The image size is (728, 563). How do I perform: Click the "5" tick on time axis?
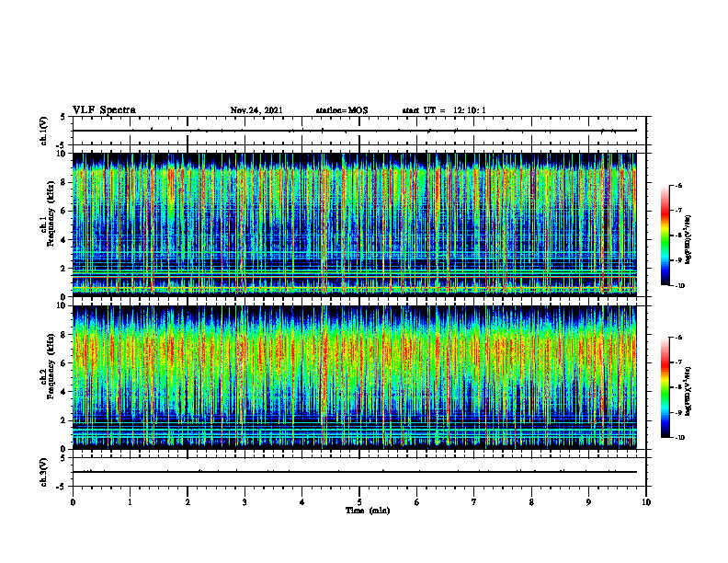[x=359, y=502]
